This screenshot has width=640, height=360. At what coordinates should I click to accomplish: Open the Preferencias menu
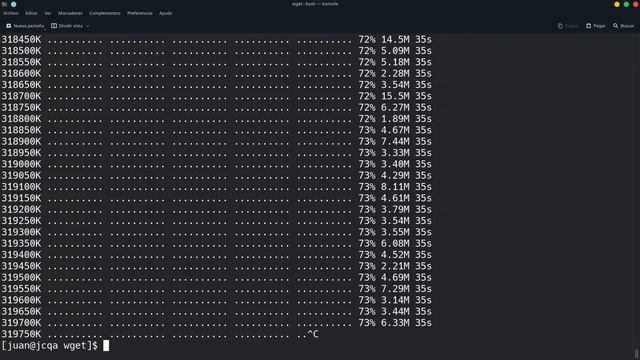tap(140, 13)
